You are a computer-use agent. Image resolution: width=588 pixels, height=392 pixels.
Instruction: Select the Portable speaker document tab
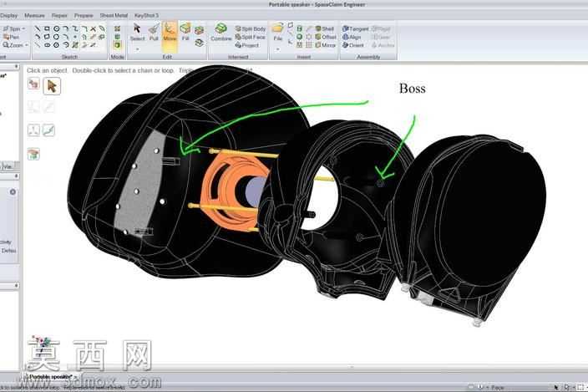click(50, 377)
